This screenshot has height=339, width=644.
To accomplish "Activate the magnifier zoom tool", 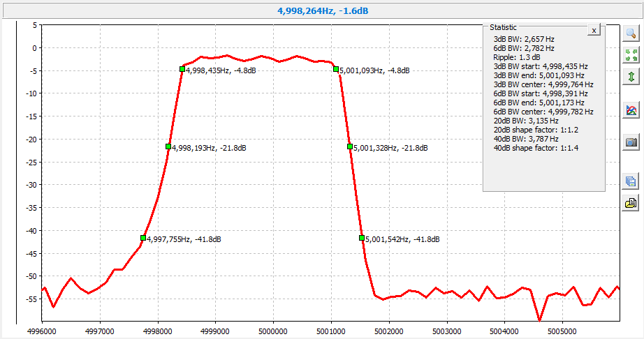I will 631,33.
